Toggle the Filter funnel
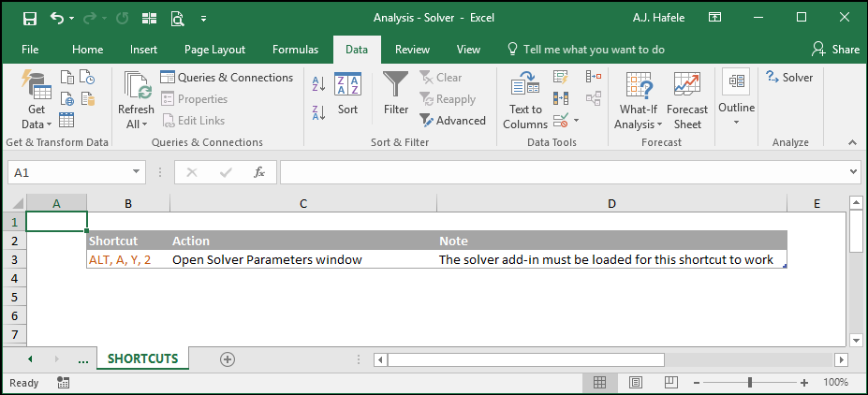868x395 pixels. click(396, 94)
